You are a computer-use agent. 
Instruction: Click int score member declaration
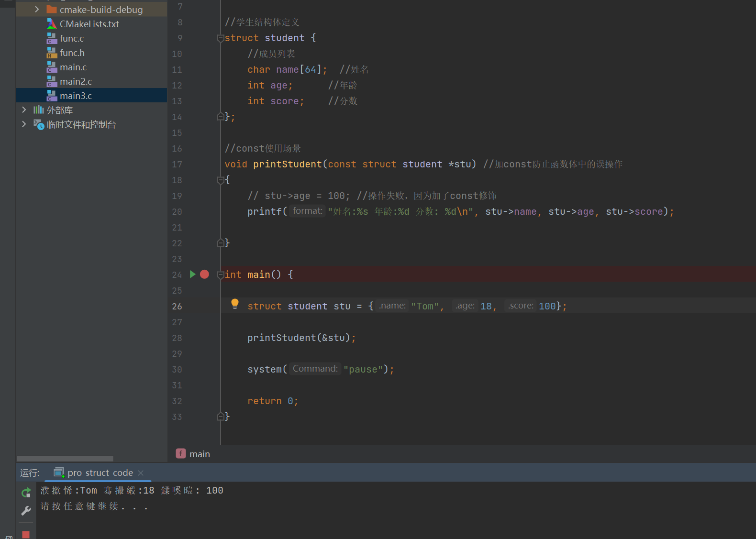(x=276, y=101)
